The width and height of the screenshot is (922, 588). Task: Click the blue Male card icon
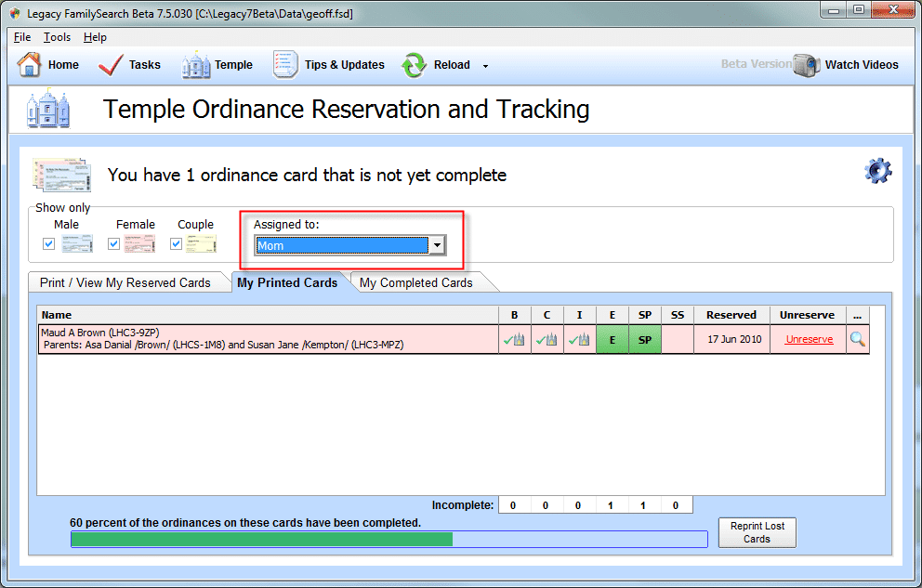pyautogui.click(x=78, y=243)
